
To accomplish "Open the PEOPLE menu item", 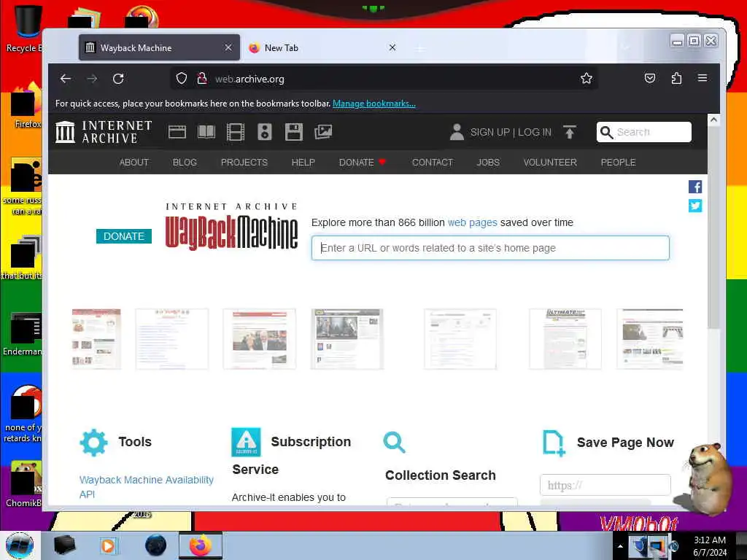I will (x=619, y=163).
